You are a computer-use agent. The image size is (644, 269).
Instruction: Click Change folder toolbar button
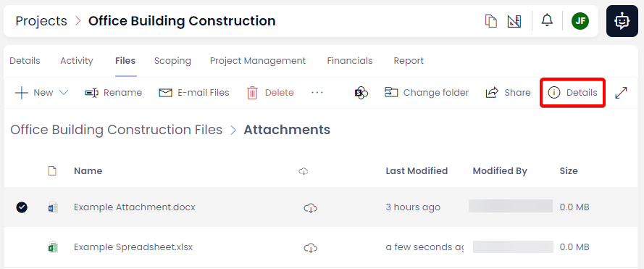point(427,93)
